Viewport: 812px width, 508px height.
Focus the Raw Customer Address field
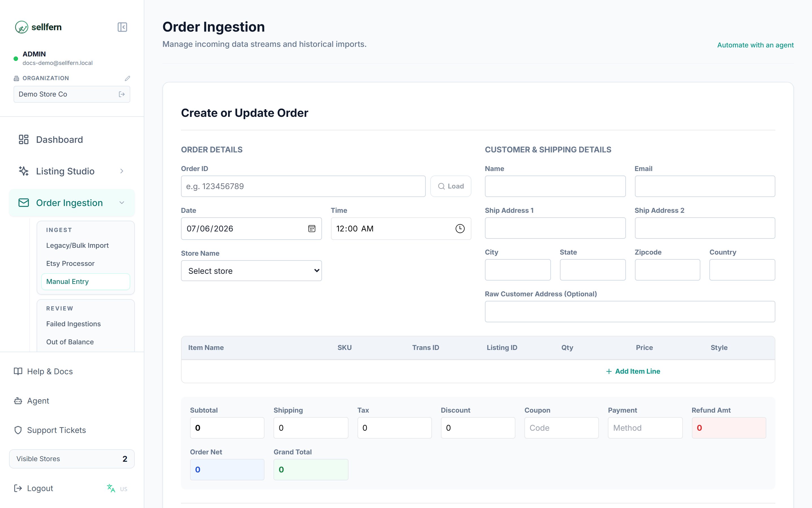630,312
